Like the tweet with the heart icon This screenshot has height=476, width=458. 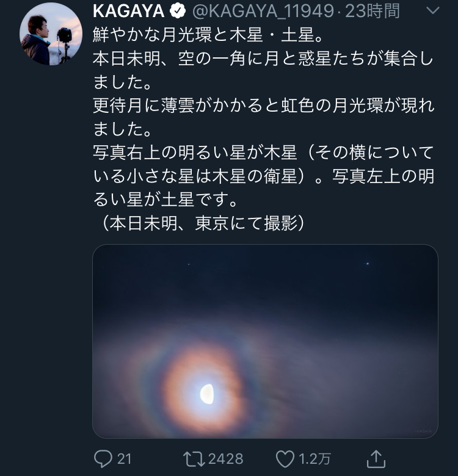point(285,458)
